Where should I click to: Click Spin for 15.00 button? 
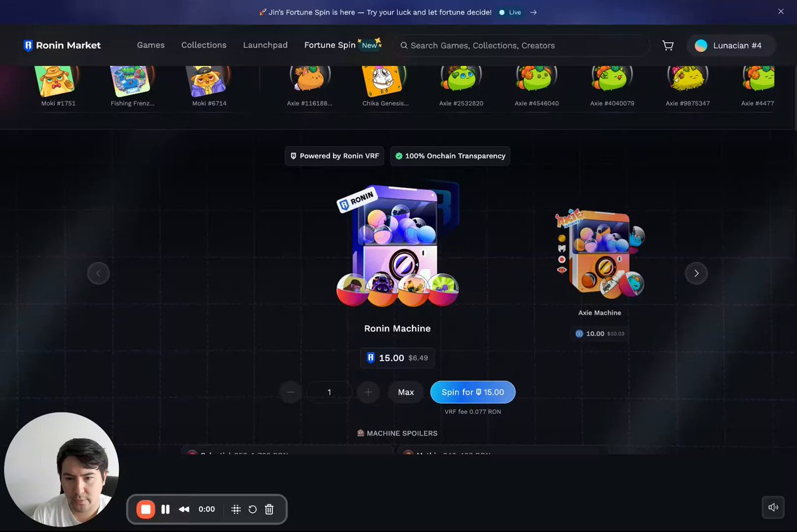point(473,392)
